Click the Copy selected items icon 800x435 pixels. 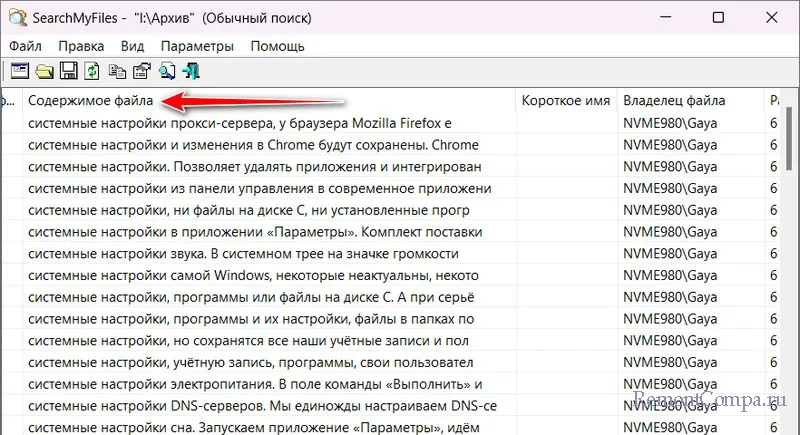tap(117, 70)
